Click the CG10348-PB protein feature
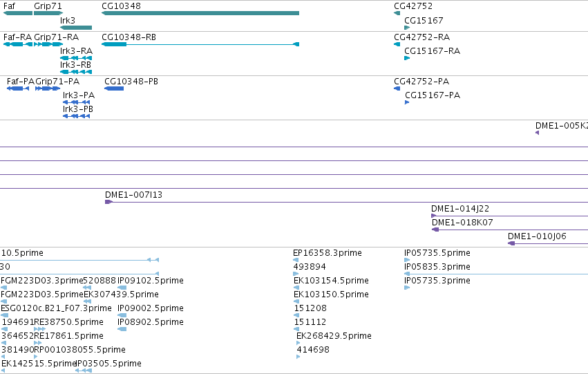The height and width of the screenshot is (374, 588). tap(114, 88)
